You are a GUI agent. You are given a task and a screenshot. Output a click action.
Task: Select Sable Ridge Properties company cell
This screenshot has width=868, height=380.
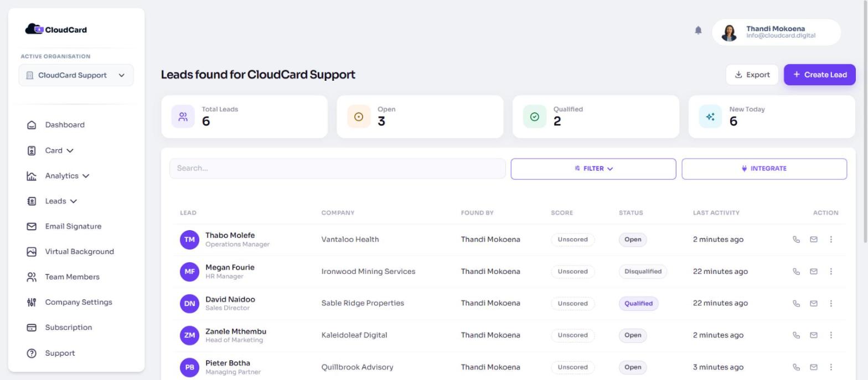363,303
